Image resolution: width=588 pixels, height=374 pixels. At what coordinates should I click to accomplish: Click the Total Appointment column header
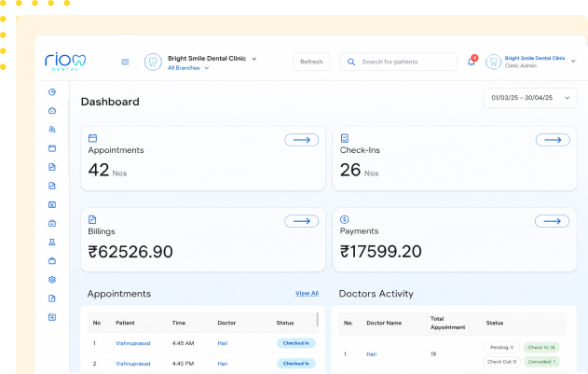click(447, 323)
